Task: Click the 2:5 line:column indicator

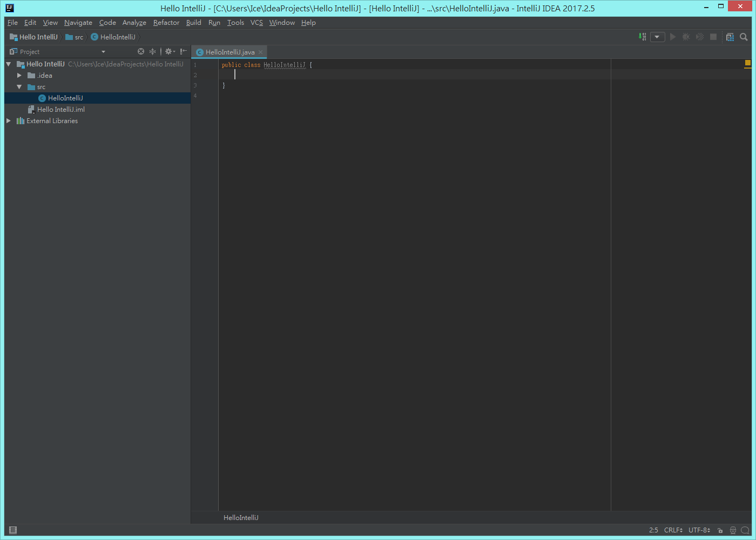Action: tap(653, 530)
